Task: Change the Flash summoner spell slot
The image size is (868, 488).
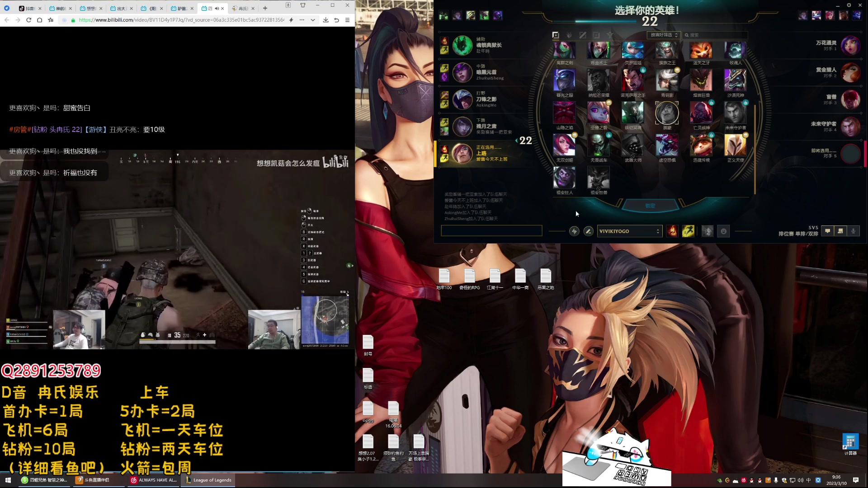Action: coord(688,231)
